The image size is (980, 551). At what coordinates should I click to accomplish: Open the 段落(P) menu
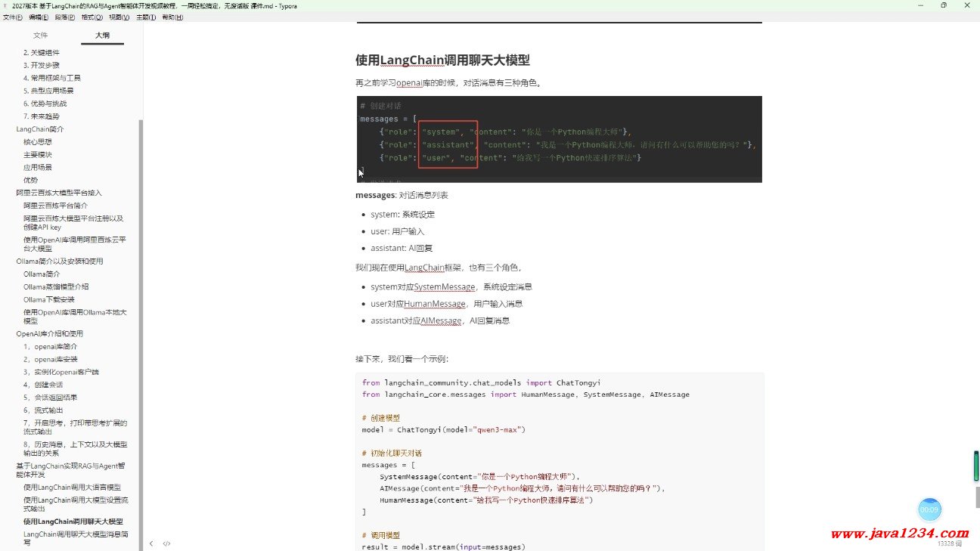click(x=65, y=17)
